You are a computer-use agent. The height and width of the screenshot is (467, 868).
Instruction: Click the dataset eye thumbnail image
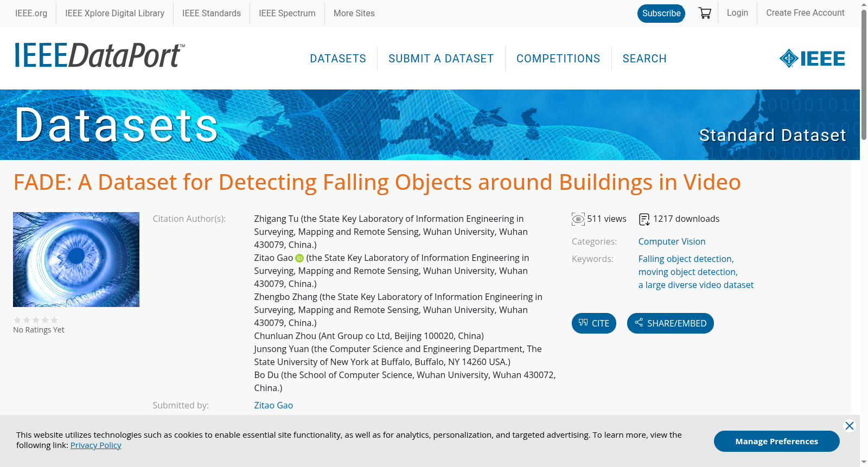pyautogui.click(x=76, y=259)
